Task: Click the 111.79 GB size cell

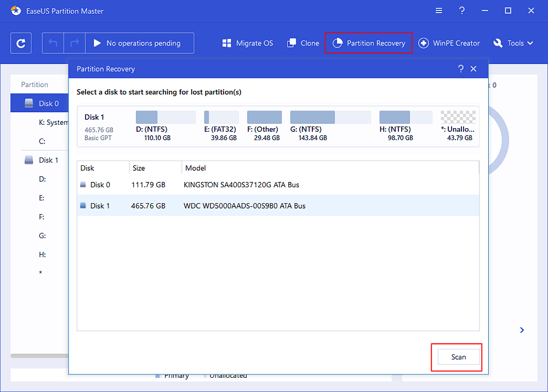Action: (148, 185)
